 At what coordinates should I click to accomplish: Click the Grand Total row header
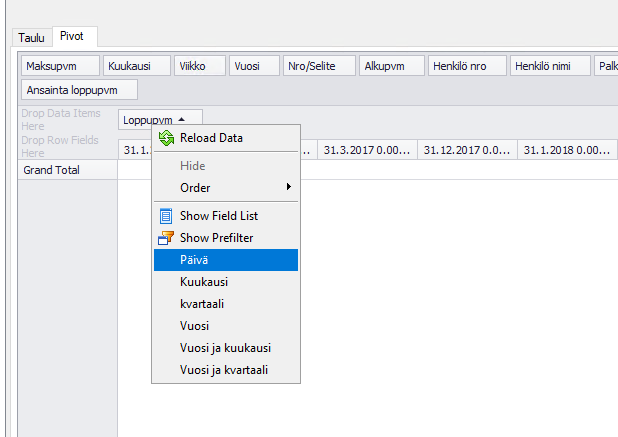(x=67, y=170)
